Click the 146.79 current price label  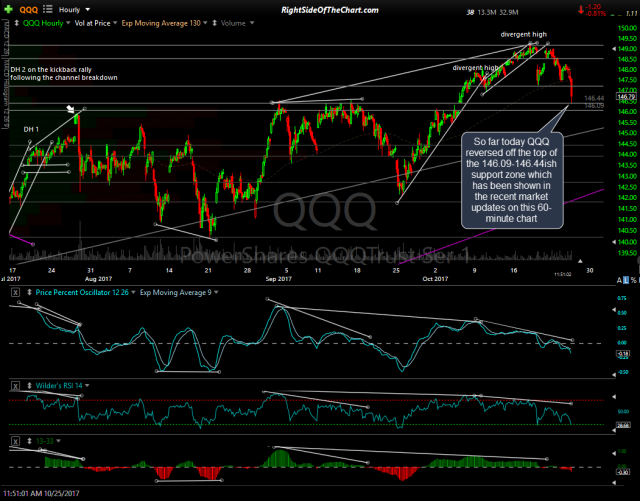coord(626,97)
